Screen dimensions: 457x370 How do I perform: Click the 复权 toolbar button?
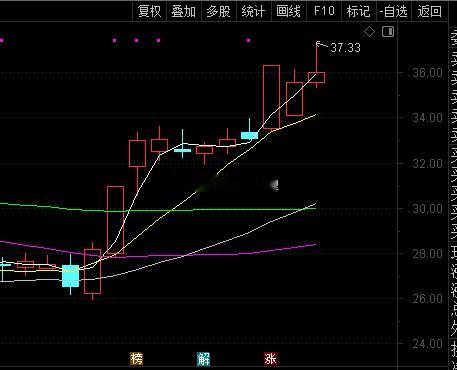click(x=149, y=11)
